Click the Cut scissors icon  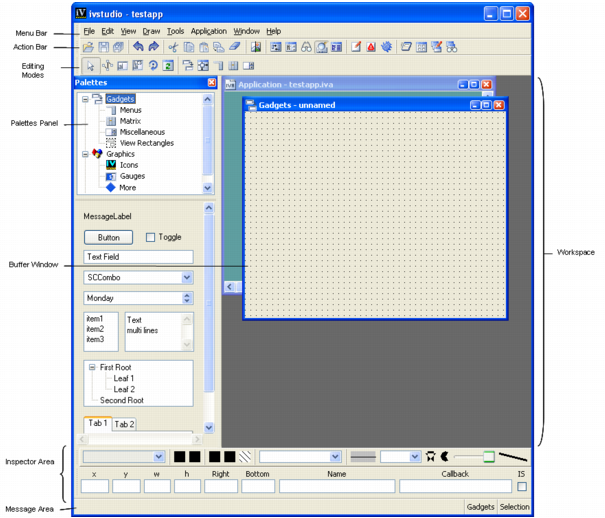click(x=173, y=47)
